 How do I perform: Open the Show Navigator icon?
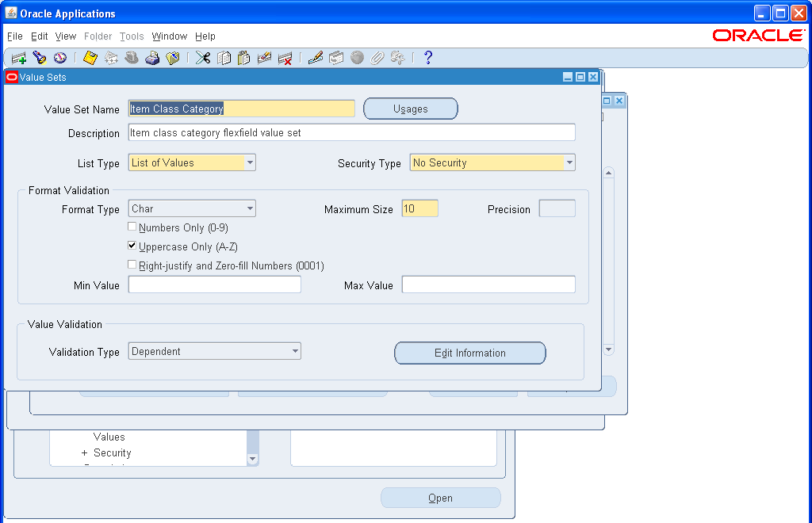(62, 57)
